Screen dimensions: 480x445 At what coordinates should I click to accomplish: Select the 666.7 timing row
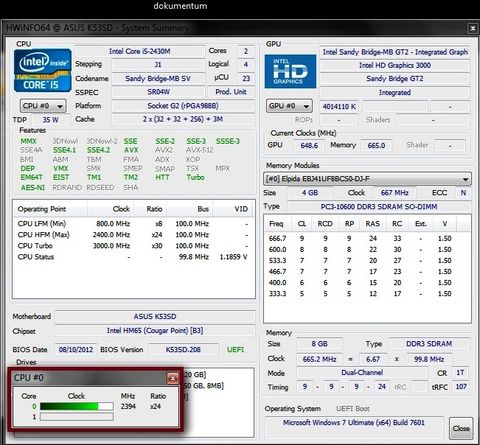(367, 238)
